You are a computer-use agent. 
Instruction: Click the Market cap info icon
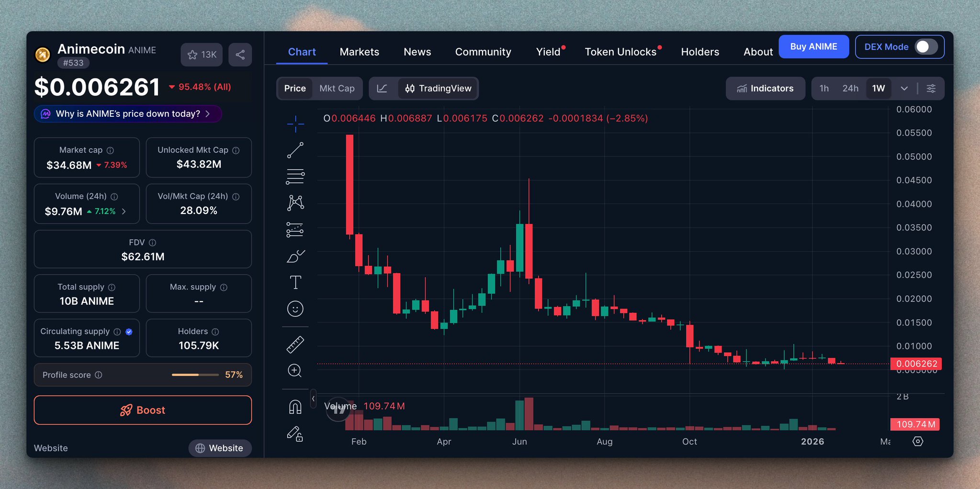click(x=110, y=150)
